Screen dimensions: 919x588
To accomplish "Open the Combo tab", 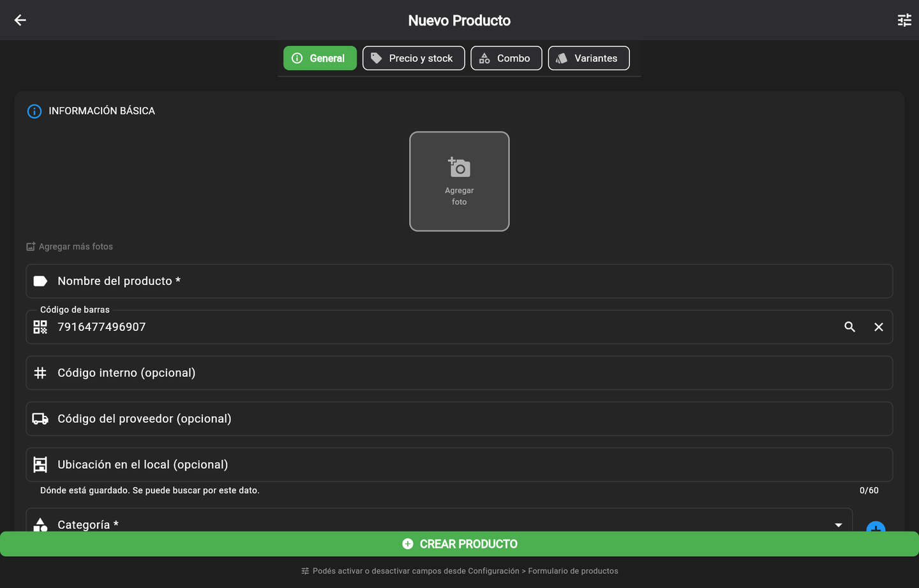I will pos(506,58).
